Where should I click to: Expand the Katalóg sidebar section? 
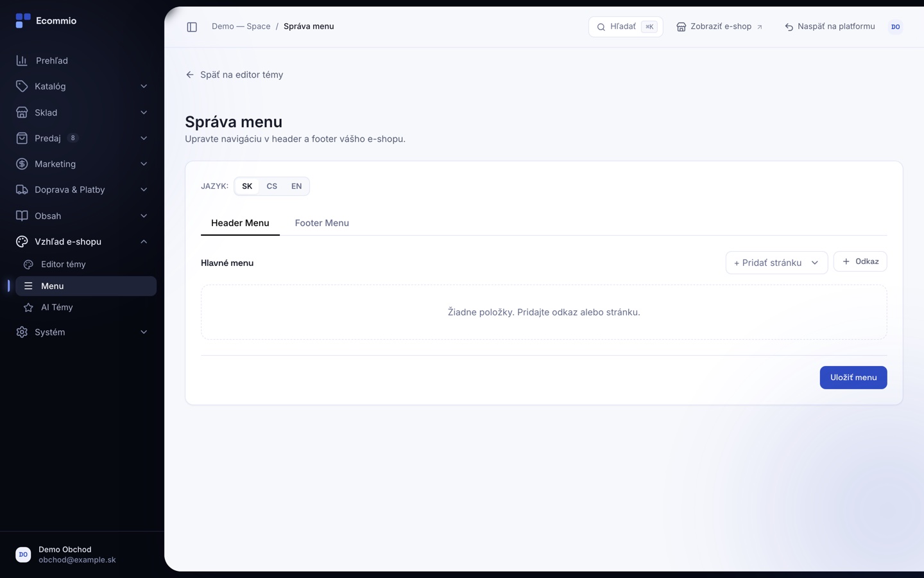144,86
